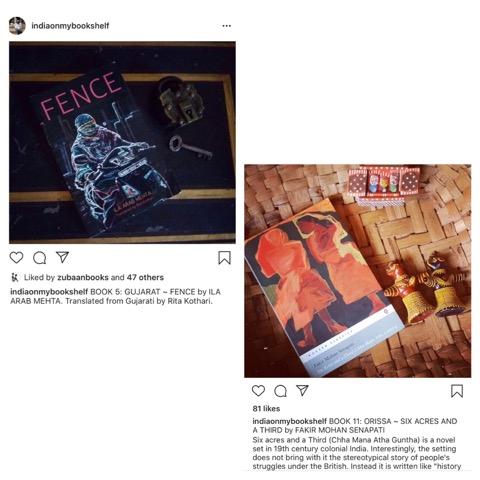Comment on the Fence book post
The image size is (480, 480).
click(x=40, y=258)
